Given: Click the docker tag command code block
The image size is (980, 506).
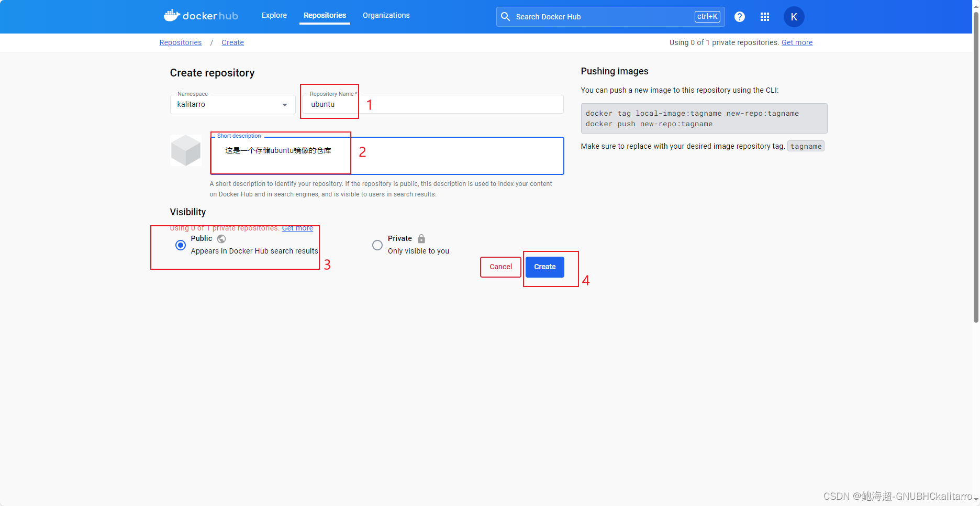Looking at the screenshot, I should [x=704, y=118].
